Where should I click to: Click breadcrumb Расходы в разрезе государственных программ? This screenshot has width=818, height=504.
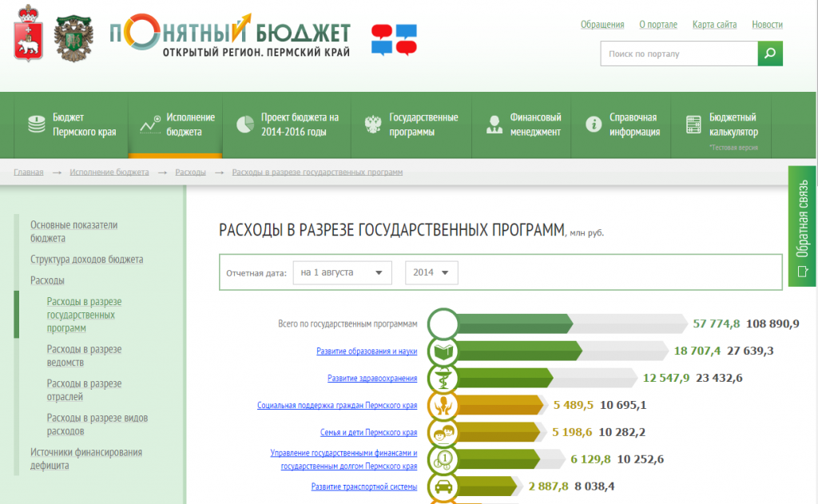click(317, 173)
